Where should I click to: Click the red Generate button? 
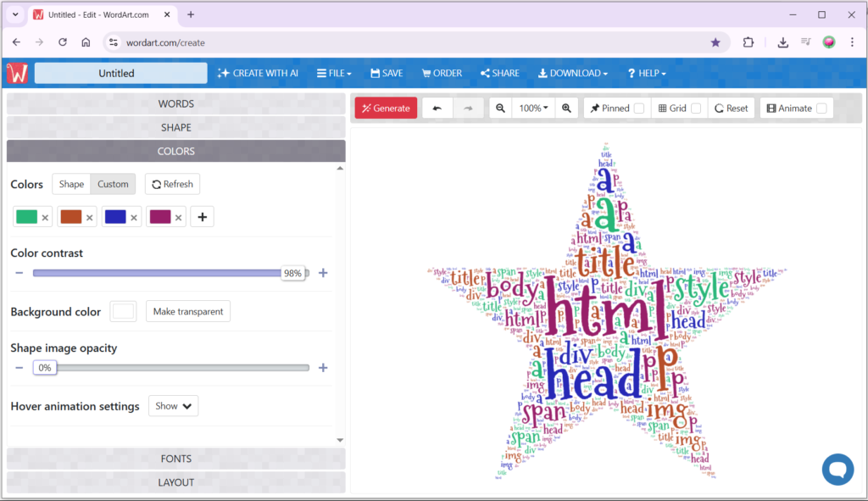click(386, 109)
